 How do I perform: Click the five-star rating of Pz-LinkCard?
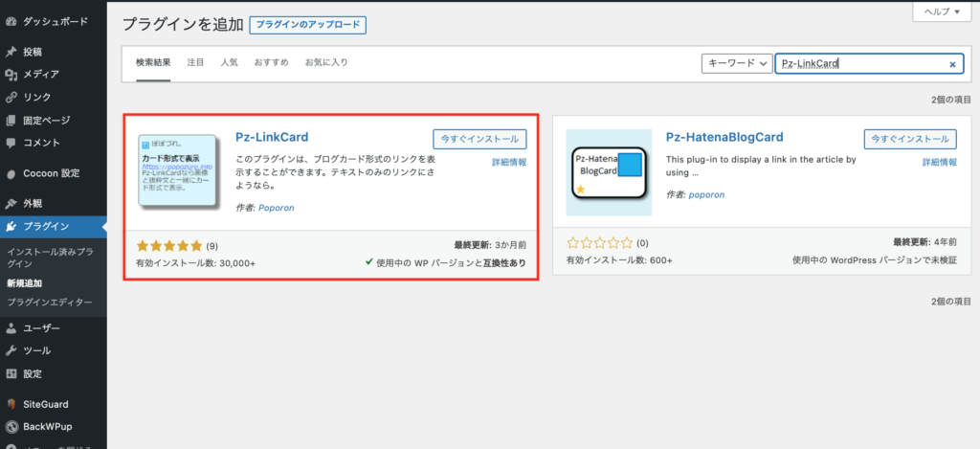coord(169,246)
